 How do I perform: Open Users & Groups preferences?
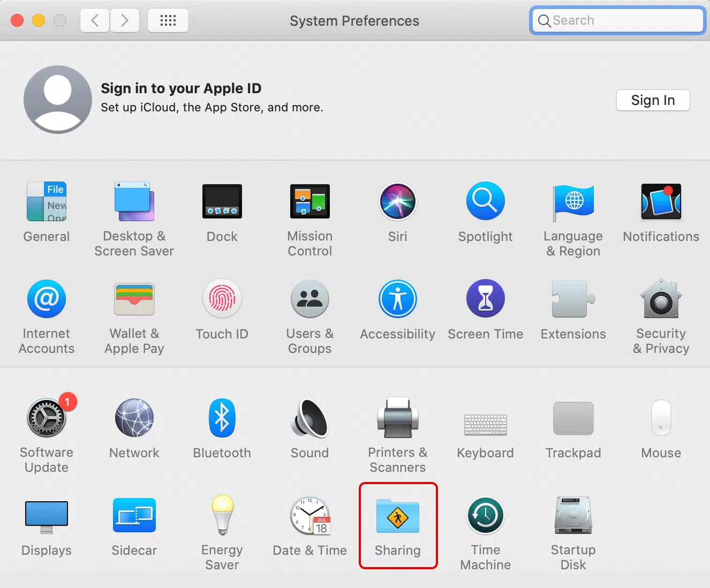(x=310, y=299)
